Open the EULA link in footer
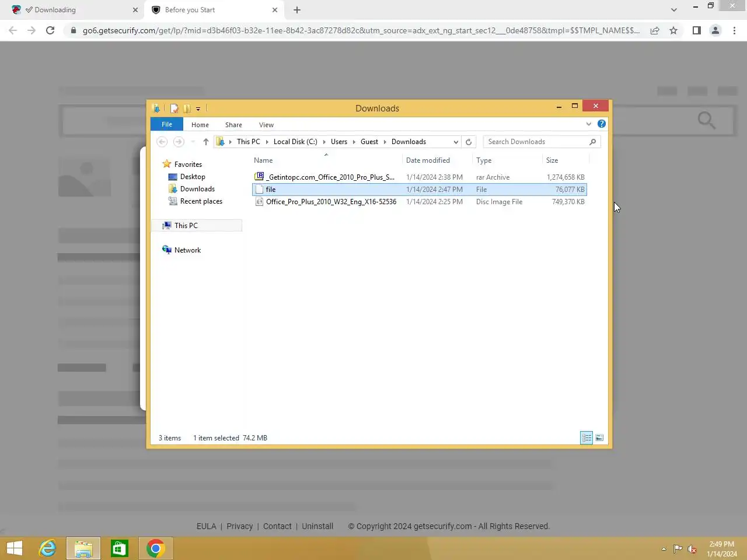This screenshot has width=747, height=560. [x=206, y=526]
